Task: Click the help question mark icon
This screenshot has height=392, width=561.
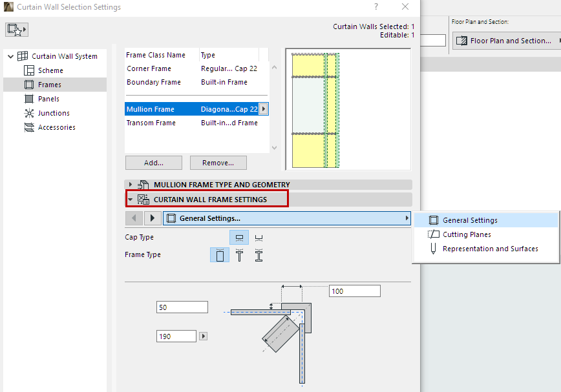Action: tap(376, 6)
